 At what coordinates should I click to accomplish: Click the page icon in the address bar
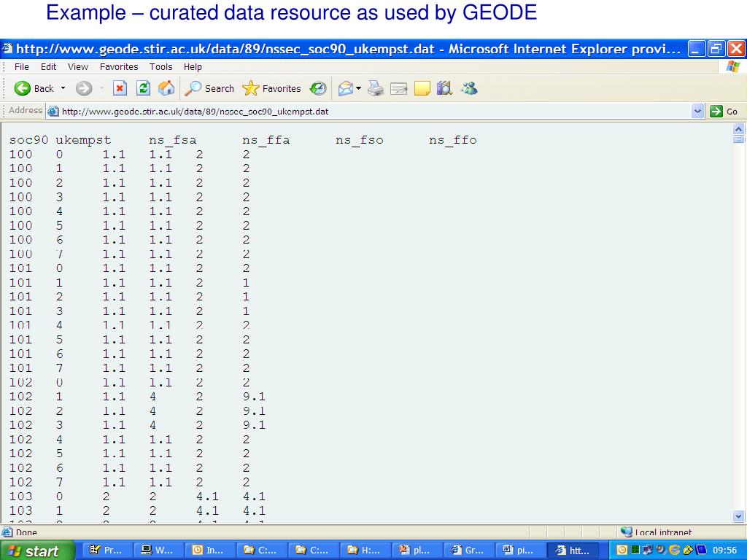click(53, 112)
